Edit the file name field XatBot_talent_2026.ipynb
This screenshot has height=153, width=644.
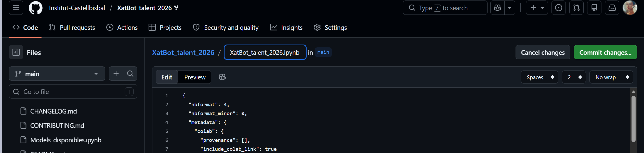pos(265,52)
